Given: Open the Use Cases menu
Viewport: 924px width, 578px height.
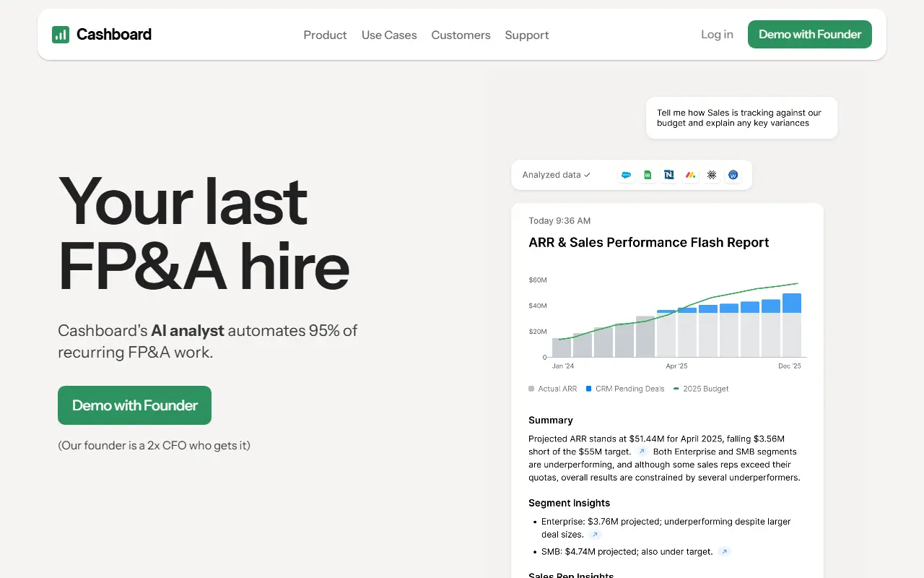Looking at the screenshot, I should coord(389,35).
